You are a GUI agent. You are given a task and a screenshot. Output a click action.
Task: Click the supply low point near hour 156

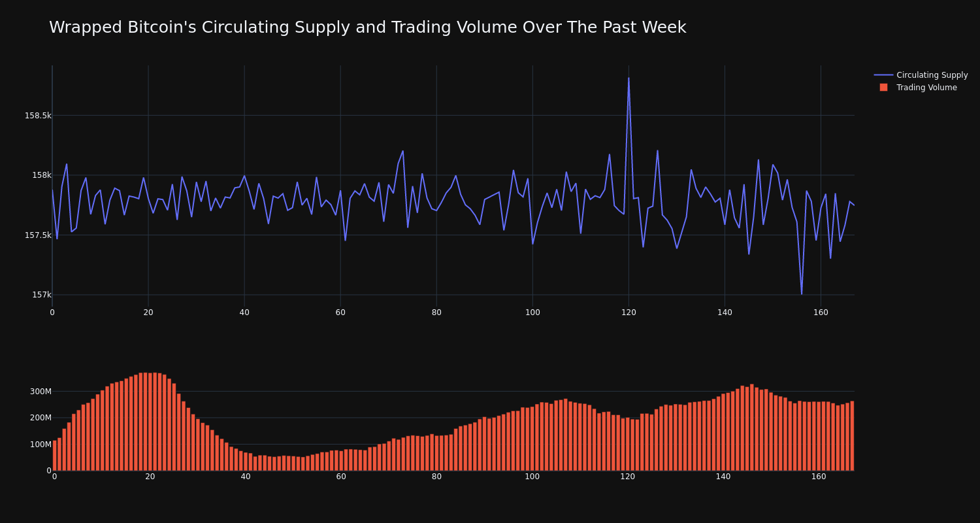click(802, 294)
